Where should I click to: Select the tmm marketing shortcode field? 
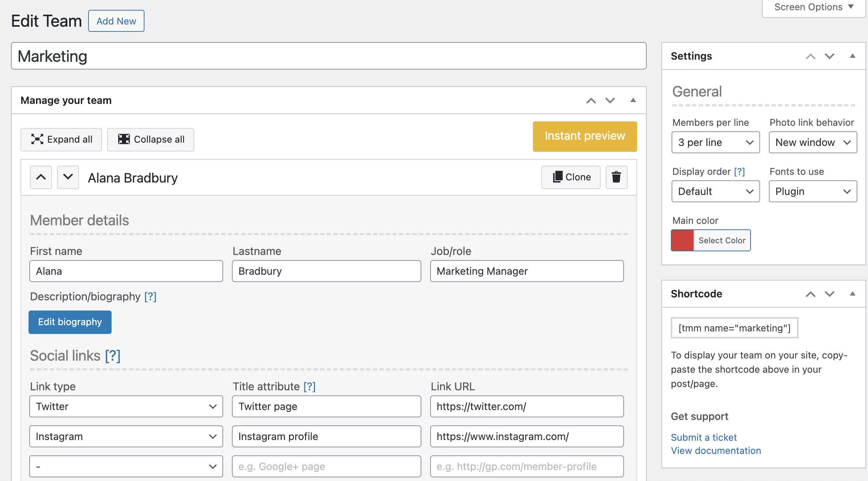click(734, 328)
